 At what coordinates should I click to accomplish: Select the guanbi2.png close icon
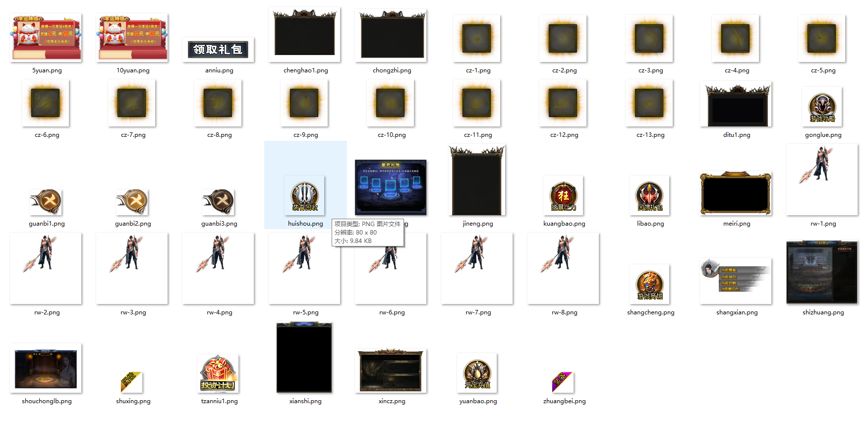click(x=132, y=202)
